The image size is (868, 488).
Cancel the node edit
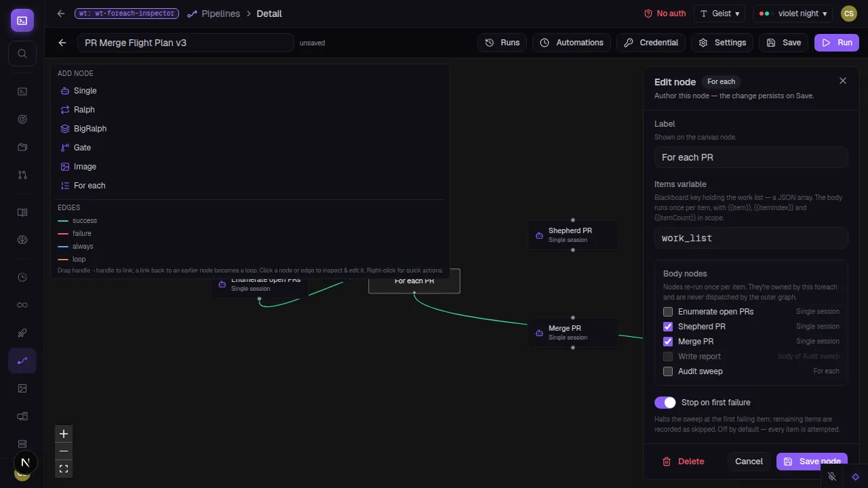749,462
